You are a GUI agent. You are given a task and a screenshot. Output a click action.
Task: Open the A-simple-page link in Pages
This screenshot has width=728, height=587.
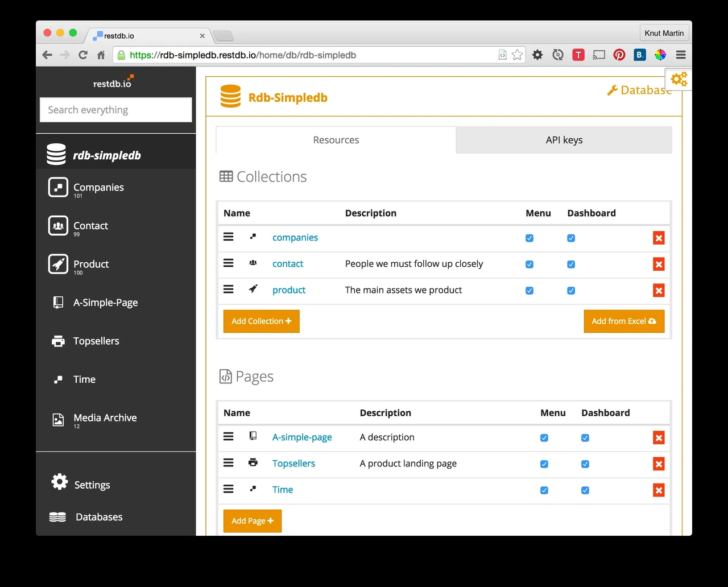coord(302,437)
